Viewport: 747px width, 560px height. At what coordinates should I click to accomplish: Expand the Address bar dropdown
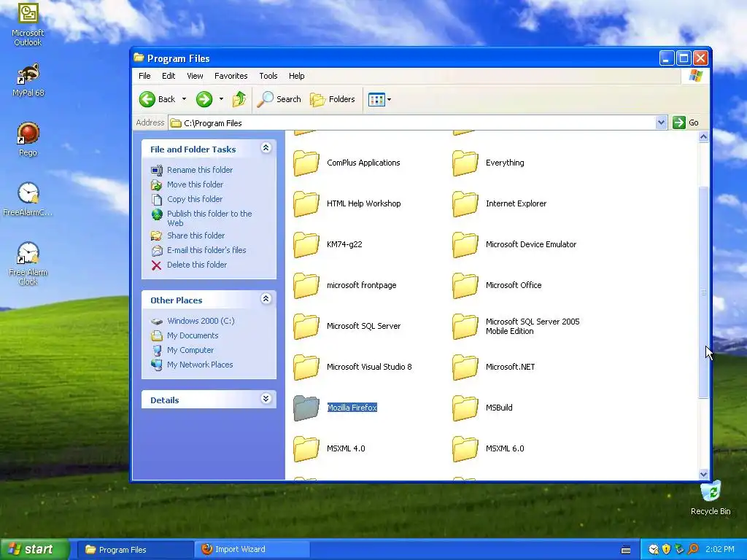[x=661, y=122]
